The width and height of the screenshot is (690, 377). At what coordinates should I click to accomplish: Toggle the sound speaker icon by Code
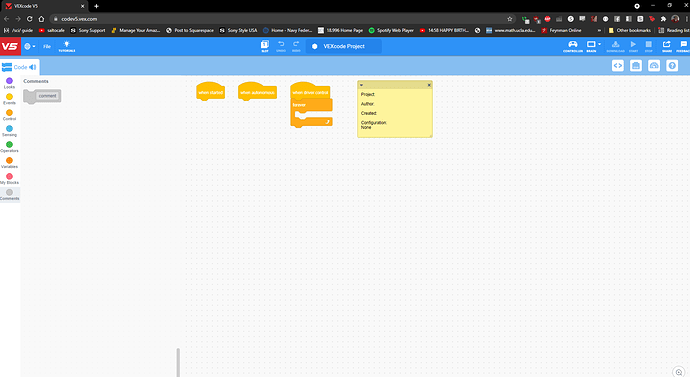(x=33, y=67)
